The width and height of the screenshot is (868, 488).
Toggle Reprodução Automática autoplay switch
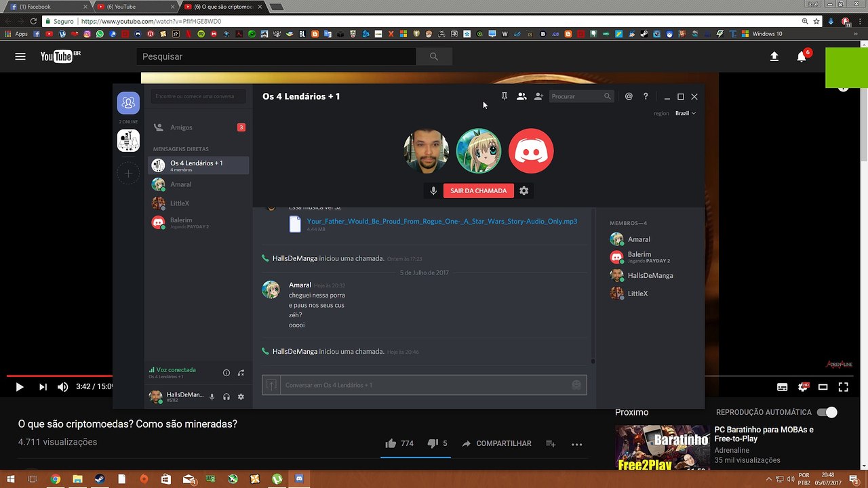[x=827, y=412]
